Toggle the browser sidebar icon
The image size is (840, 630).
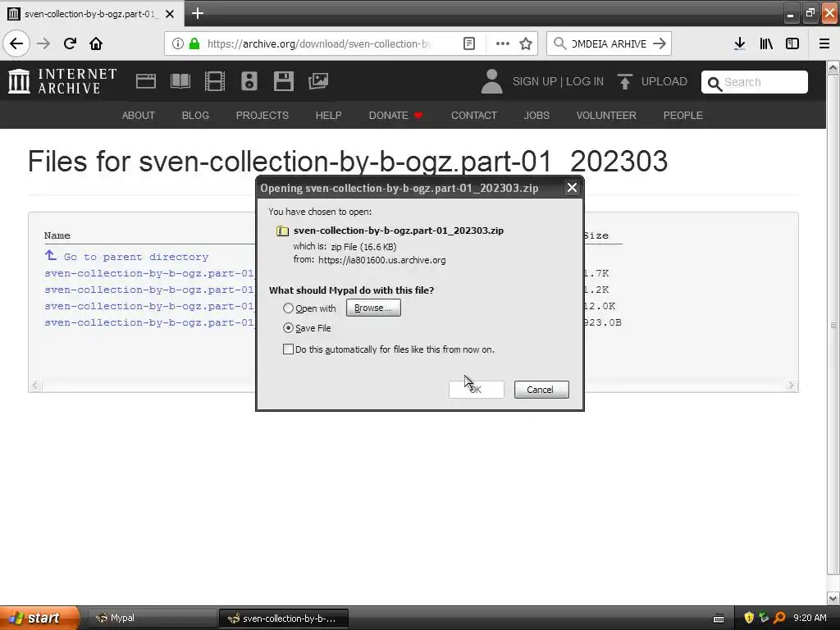click(x=792, y=43)
